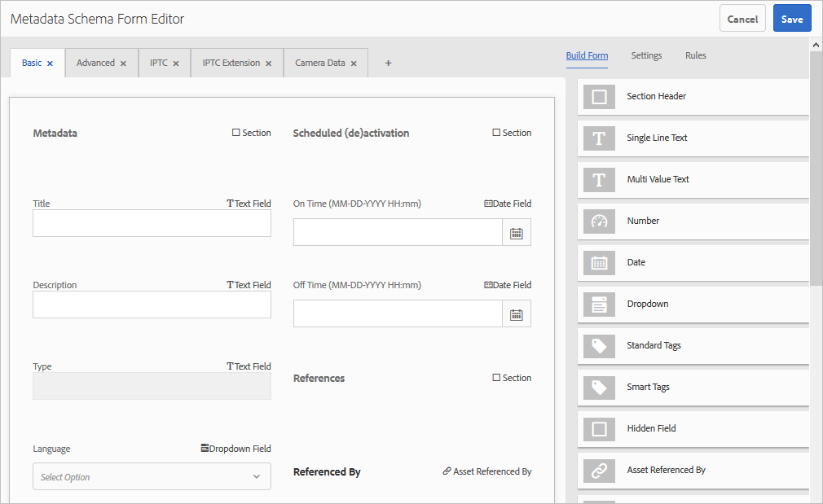The image size is (823, 504).
Task: Add a new tab with plus button
Action: [x=388, y=64]
